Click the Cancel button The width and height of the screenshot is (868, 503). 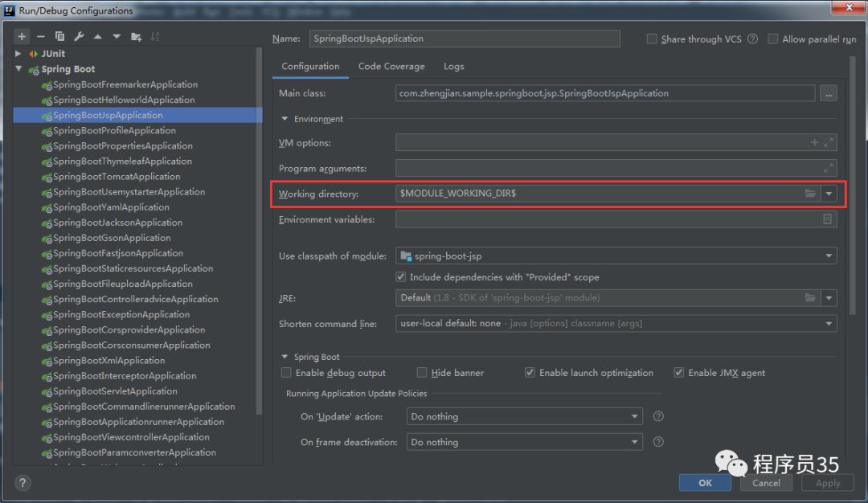click(x=766, y=483)
